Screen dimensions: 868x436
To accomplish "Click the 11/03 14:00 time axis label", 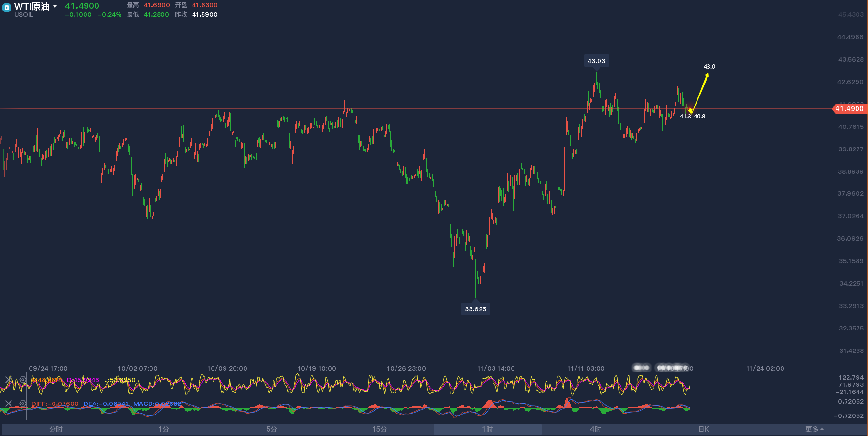I will tap(496, 369).
